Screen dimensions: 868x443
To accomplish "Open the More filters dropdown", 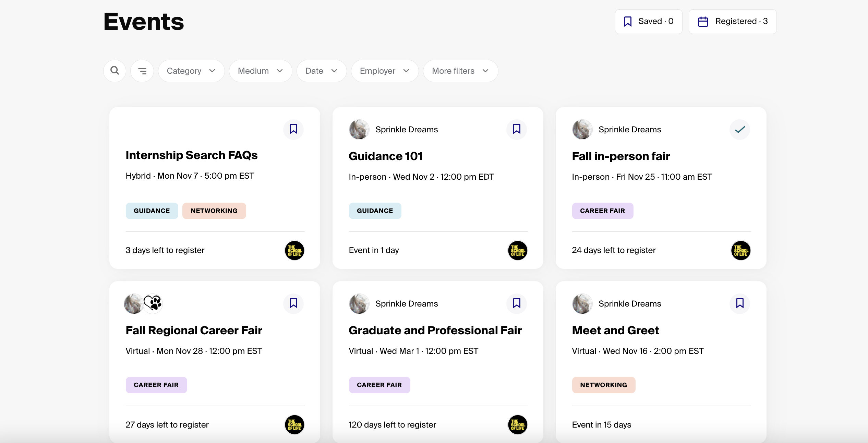I will tap(460, 71).
